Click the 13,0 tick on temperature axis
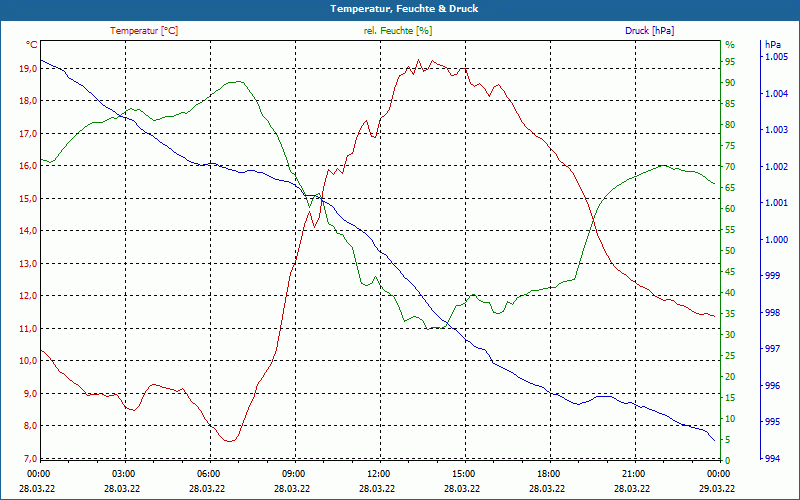This screenshot has height=500, width=800. pyautogui.click(x=29, y=264)
